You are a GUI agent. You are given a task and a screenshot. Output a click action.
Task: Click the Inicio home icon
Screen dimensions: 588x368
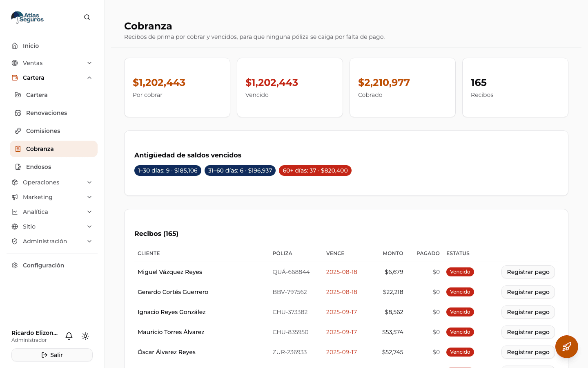point(15,46)
